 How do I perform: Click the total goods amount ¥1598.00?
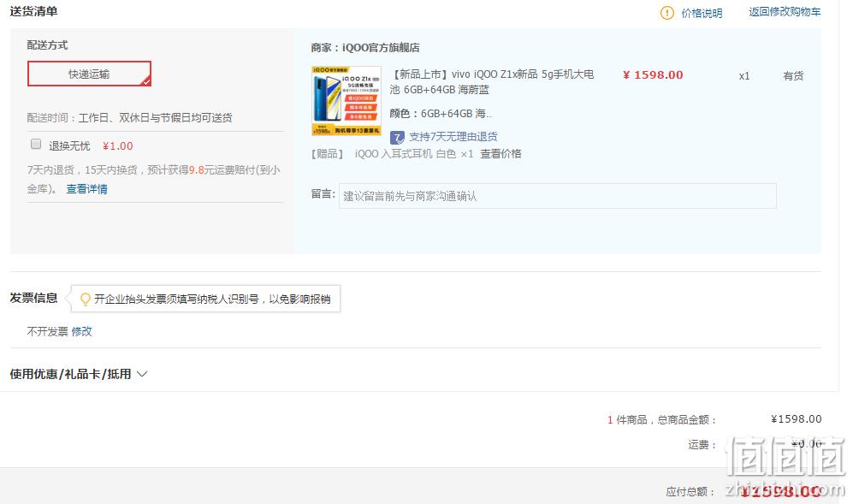coord(797,419)
